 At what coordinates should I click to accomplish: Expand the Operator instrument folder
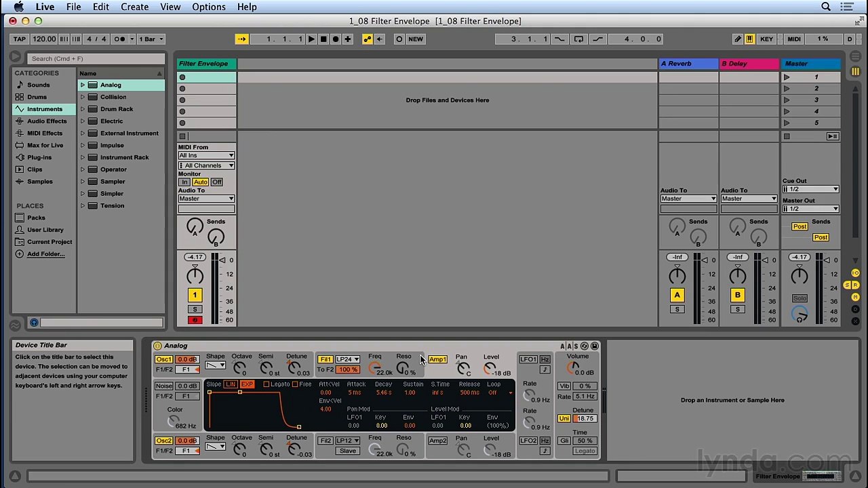pos(83,169)
